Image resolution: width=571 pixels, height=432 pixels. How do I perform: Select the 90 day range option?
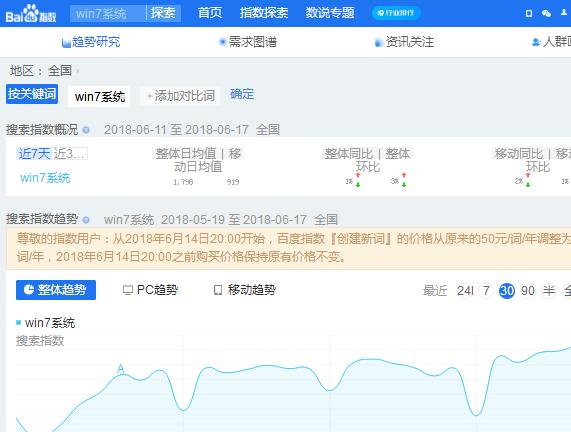(x=528, y=291)
